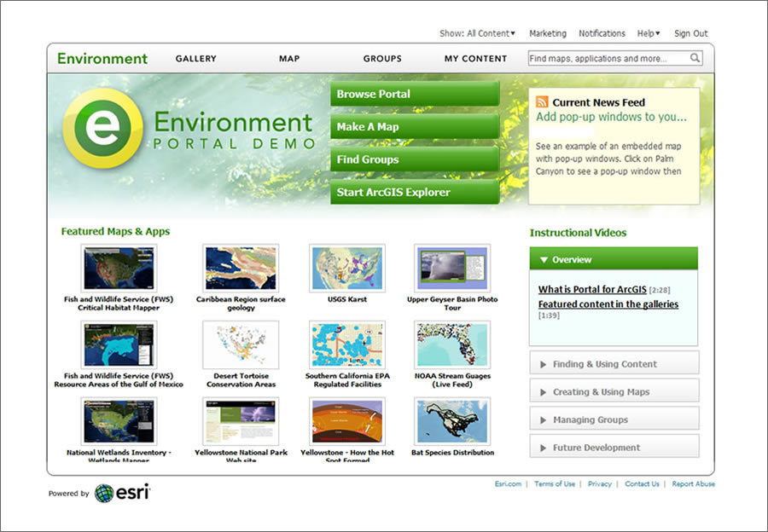
Task: Open Southern California EPA Facilities thumbnail
Action: pyautogui.click(x=347, y=344)
